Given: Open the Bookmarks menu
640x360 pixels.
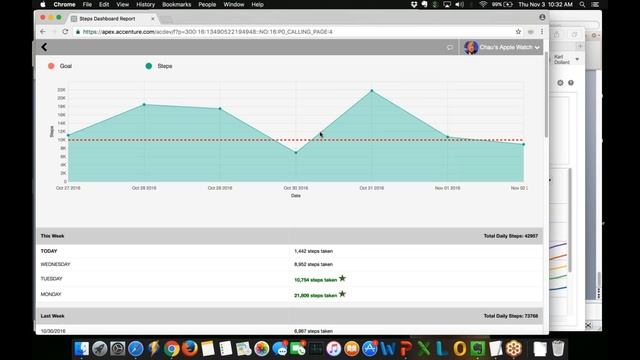Looking at the screenshot, I should coord(177,4).
